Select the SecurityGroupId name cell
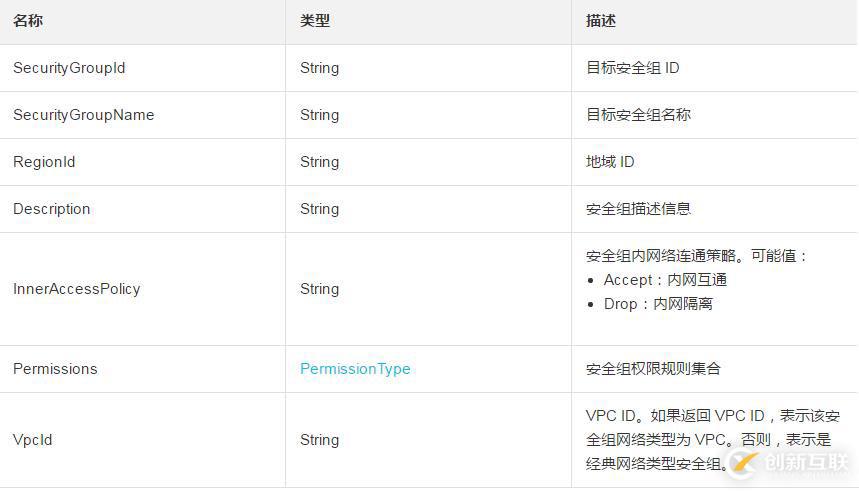Screen dimensions: 859x492 click(x=69, y=68)
